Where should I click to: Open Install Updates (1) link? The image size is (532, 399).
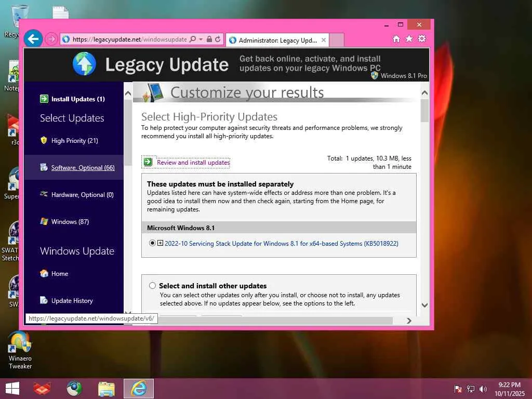tap(78, 99)
